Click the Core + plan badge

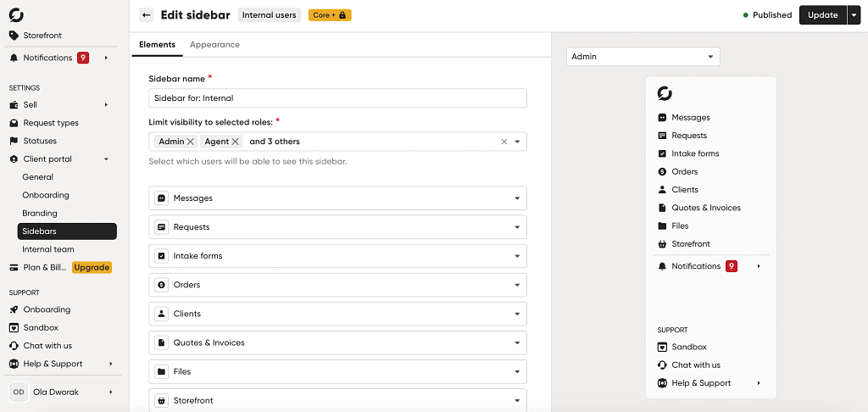pyautogui.click(x=330, y=15)
